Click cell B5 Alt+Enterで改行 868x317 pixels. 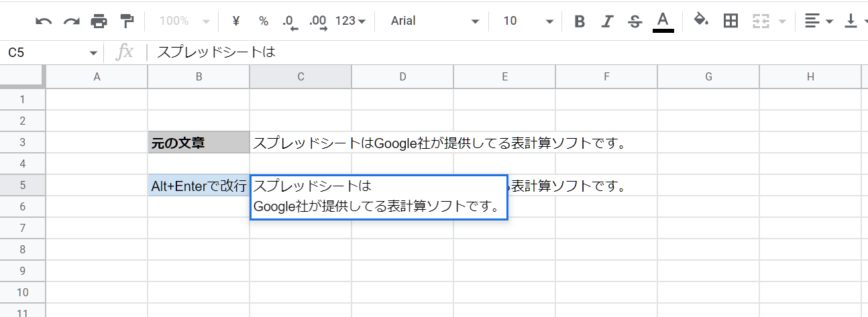[x=199, y=185]
